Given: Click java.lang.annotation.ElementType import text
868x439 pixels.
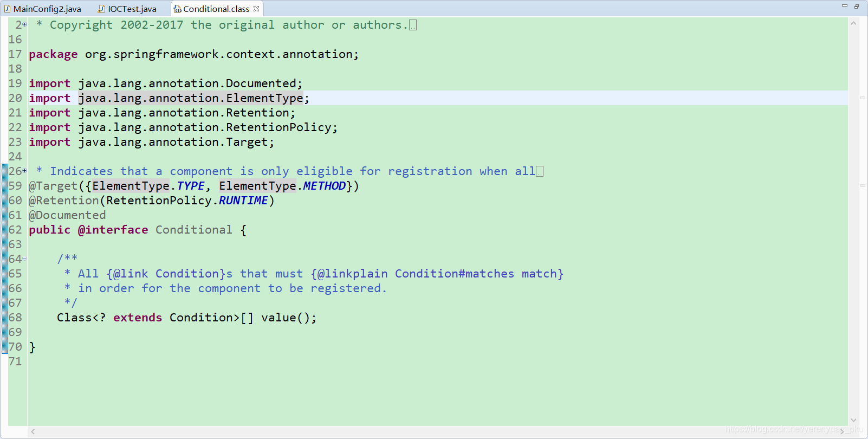Looking at the screenshot, I should pyautogui.click(x=191, y=98).
